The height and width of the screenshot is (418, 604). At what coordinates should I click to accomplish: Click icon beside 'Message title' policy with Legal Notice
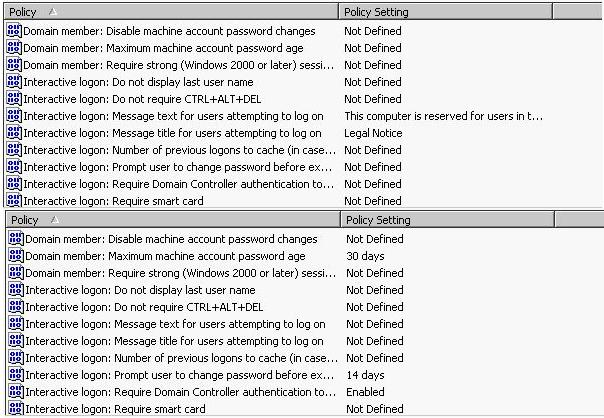[14, 133]
